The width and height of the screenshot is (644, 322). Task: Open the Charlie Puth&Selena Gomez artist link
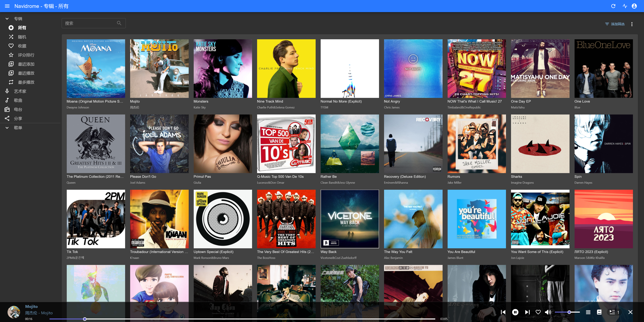point(276,107)
